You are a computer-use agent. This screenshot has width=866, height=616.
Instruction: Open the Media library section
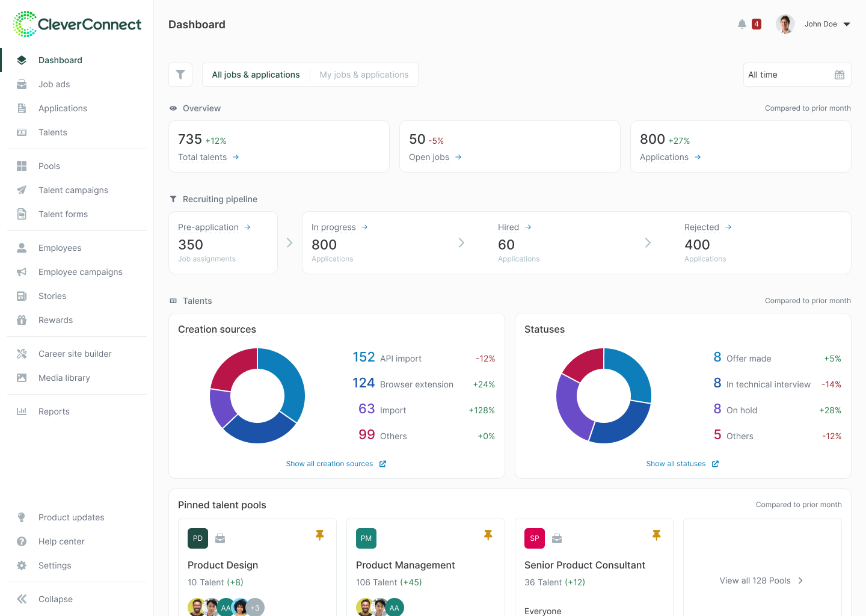pos(64,378)
